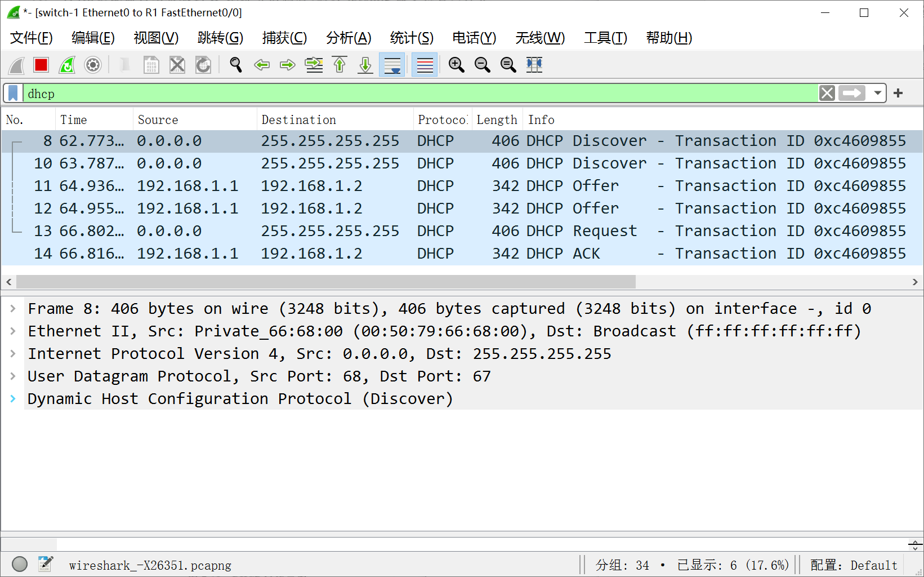Expand the Frame 8 details
Image resolution: width=924 pixels, height=577 pixels.
click(x=13, y=308)
